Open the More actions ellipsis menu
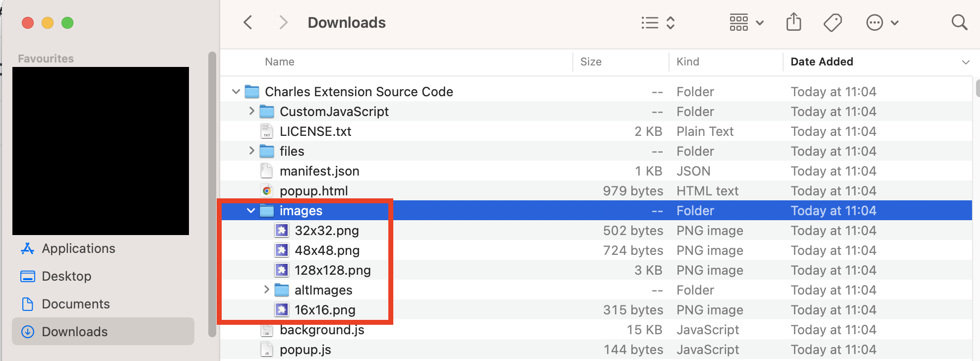 [x=882, y=23]
